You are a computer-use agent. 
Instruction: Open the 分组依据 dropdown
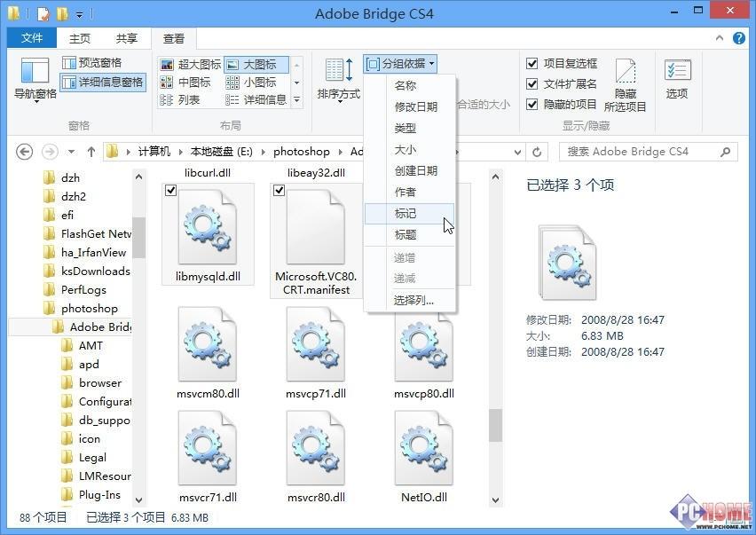point(400,64)
